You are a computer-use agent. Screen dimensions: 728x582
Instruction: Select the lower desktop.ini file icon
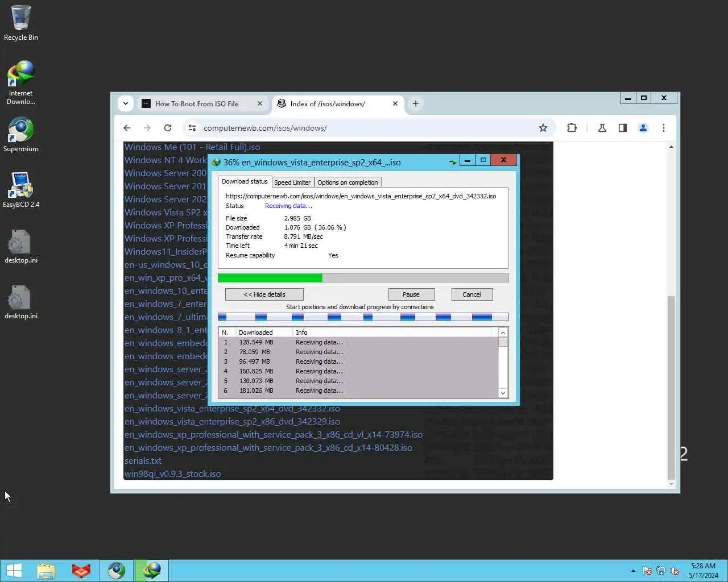(x=21, y=302)
